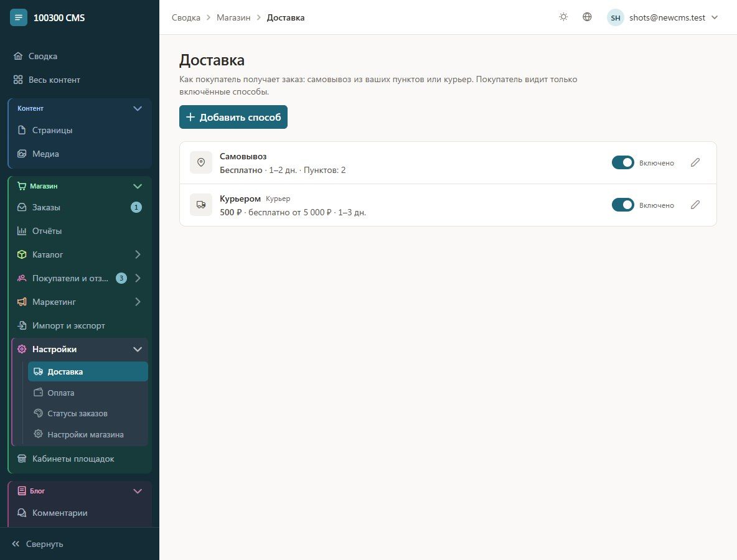Collapse the Блог section chevron
737x560 pixels.
click(x=137, y=491)
